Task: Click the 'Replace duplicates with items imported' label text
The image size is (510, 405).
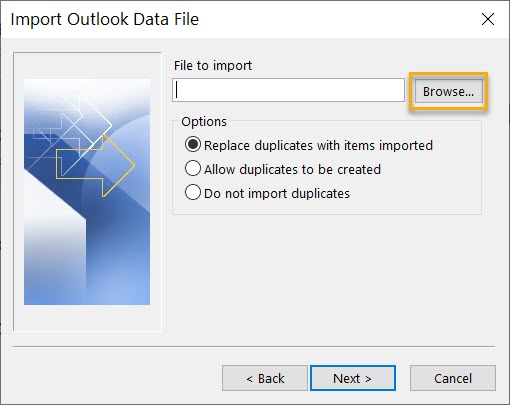Action: [x=318, y=145]
